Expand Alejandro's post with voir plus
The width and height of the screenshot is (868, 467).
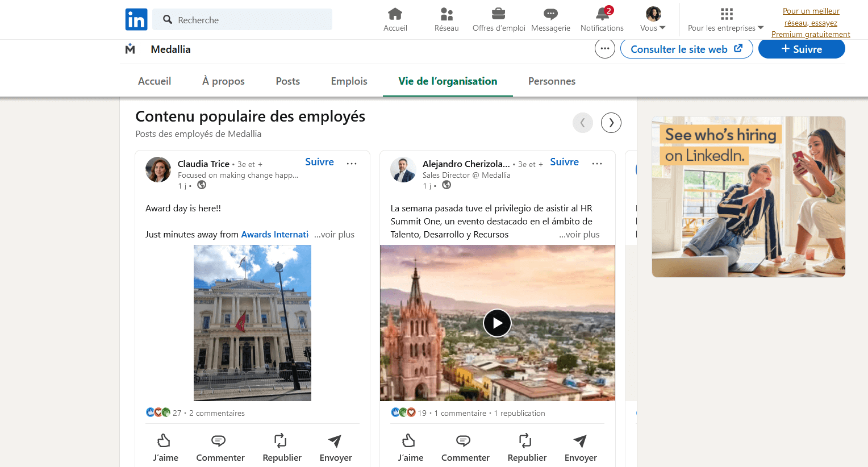coord(579,235)
